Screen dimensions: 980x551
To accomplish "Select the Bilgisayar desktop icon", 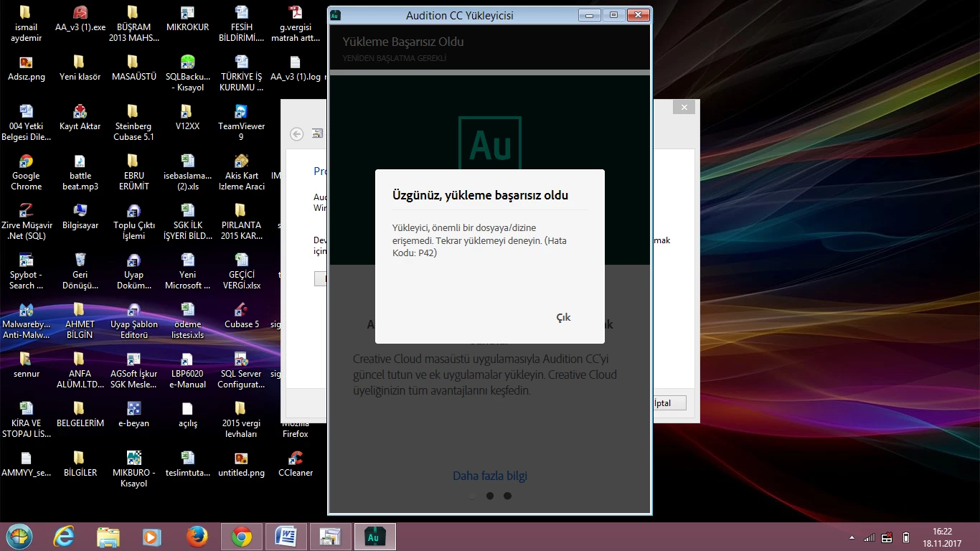I will pos(80,215).
